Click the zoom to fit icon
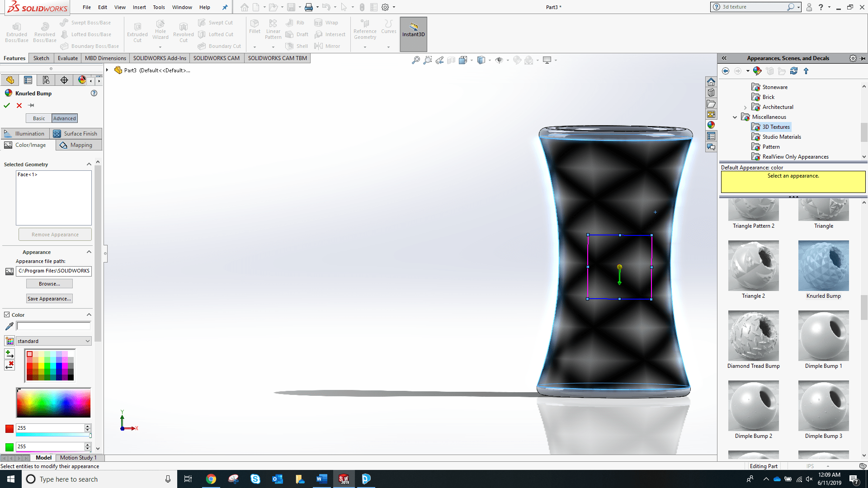Viewport: 868px width, 488px height. tap(415, 60)
